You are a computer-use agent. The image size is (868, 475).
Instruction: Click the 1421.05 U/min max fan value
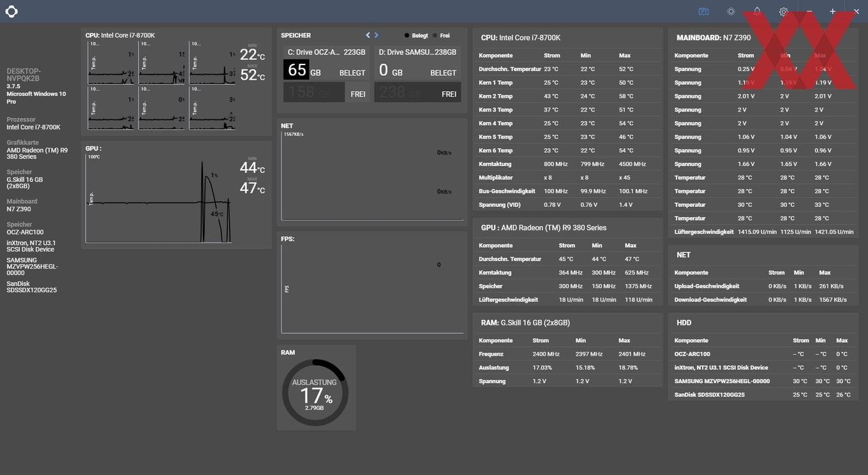pyautogui.click(x=834, y=232)
